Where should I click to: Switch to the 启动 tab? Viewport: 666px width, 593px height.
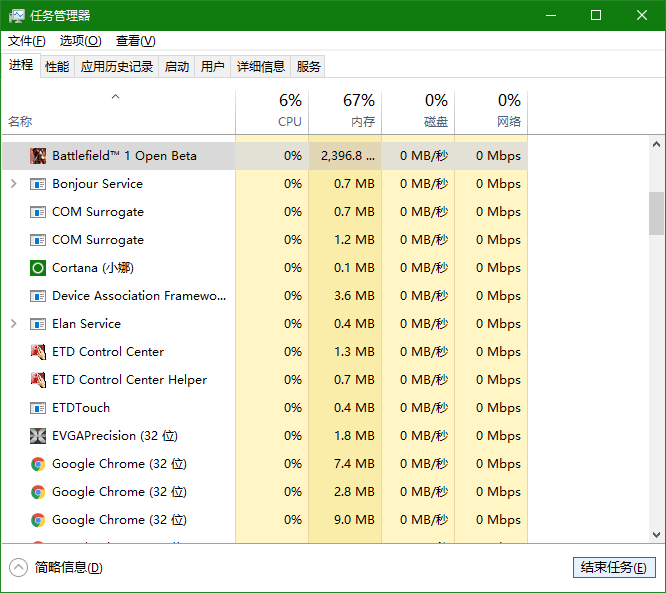(177, 67)
